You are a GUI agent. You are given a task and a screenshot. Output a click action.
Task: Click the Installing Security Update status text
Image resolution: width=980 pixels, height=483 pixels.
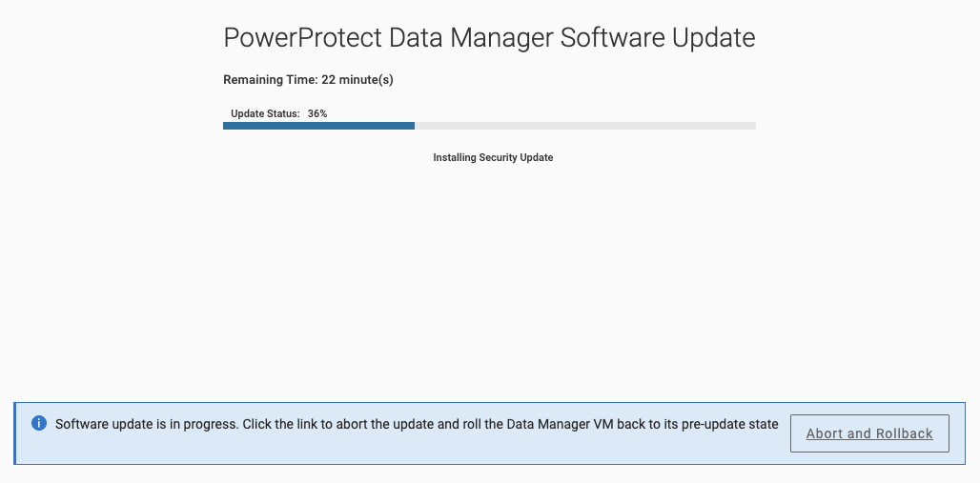pyautogui.click(x=493, y=157)
